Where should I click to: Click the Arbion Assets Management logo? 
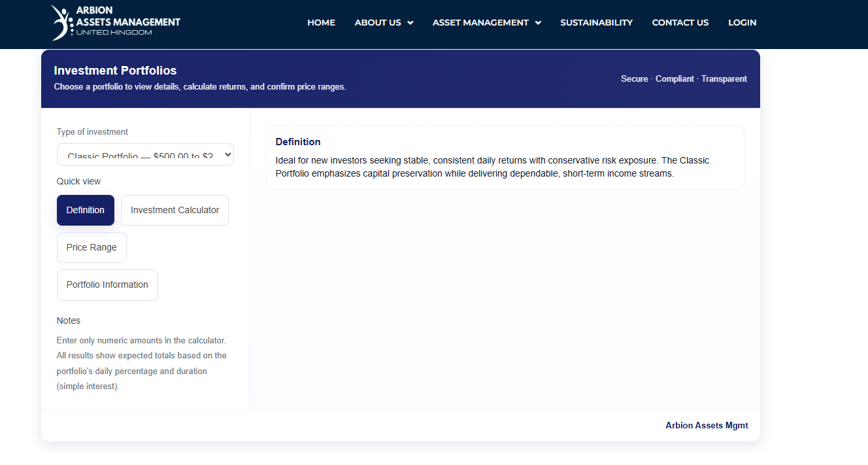116,22
